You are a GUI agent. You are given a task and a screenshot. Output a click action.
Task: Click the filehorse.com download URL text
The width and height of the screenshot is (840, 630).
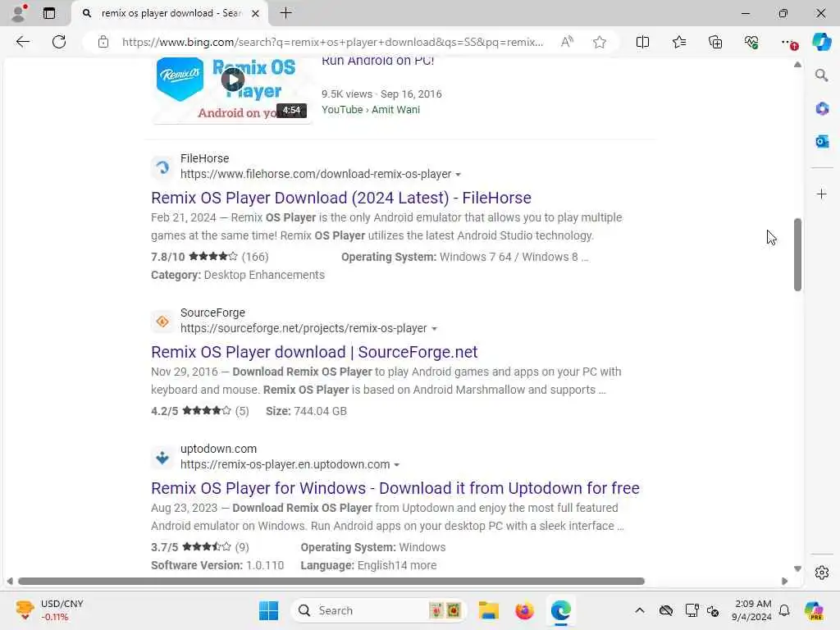click(316, 174)
